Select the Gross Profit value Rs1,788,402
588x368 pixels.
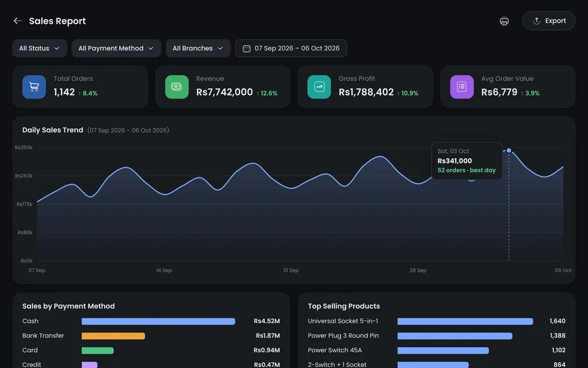pos(366,92)
